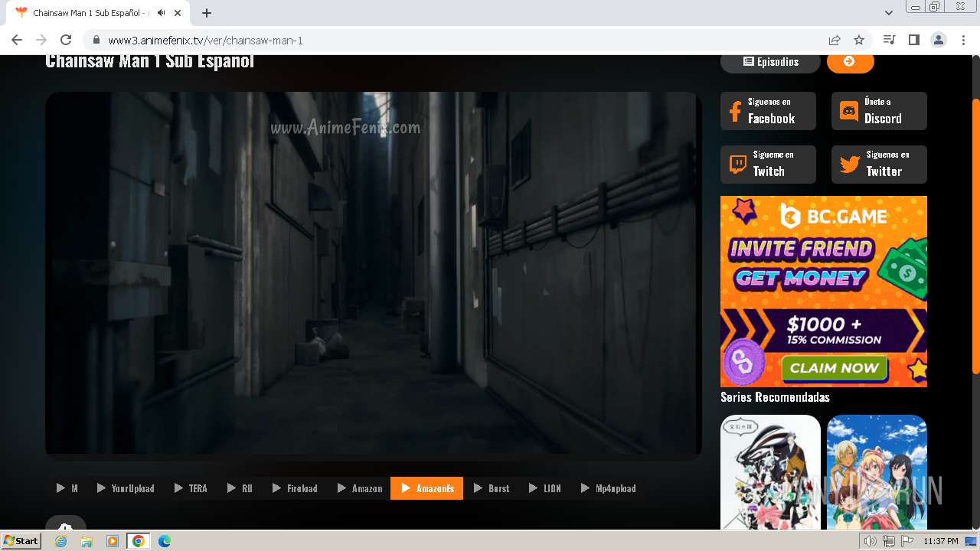Switch to the Mp4upload server
This screenshot has width=980, height=551.
coord(609,488)
